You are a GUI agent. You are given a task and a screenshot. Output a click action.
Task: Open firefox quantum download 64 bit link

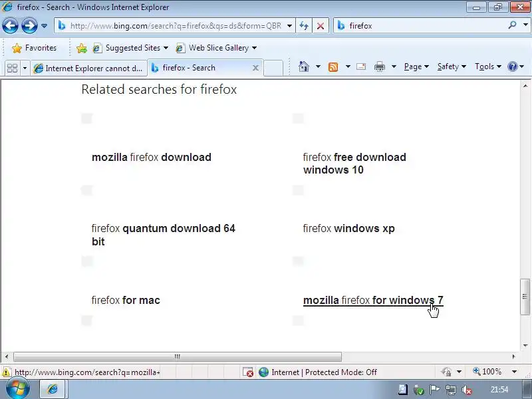163,235
